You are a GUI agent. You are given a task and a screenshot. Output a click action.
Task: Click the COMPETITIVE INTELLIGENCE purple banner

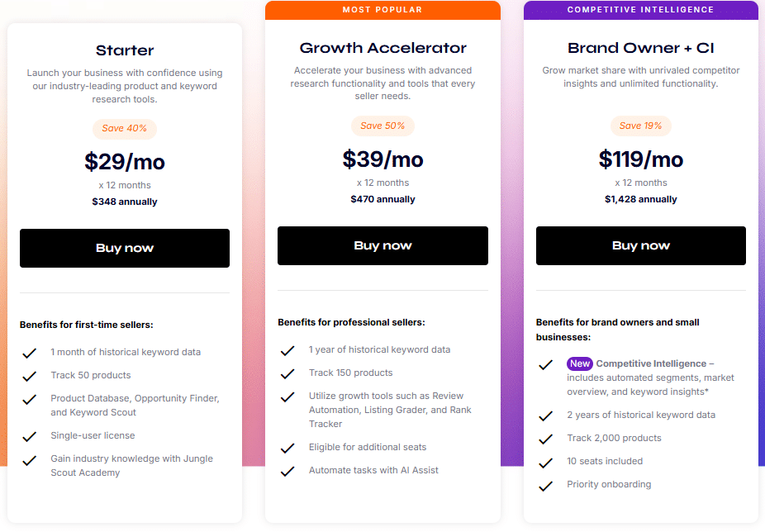coord(640,10)
